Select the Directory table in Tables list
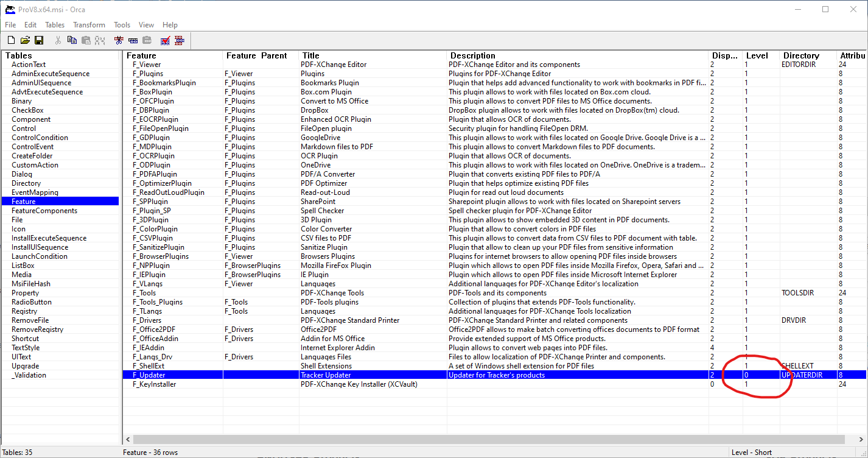Screen dimensions: 868x458 [x=26, y=183]
